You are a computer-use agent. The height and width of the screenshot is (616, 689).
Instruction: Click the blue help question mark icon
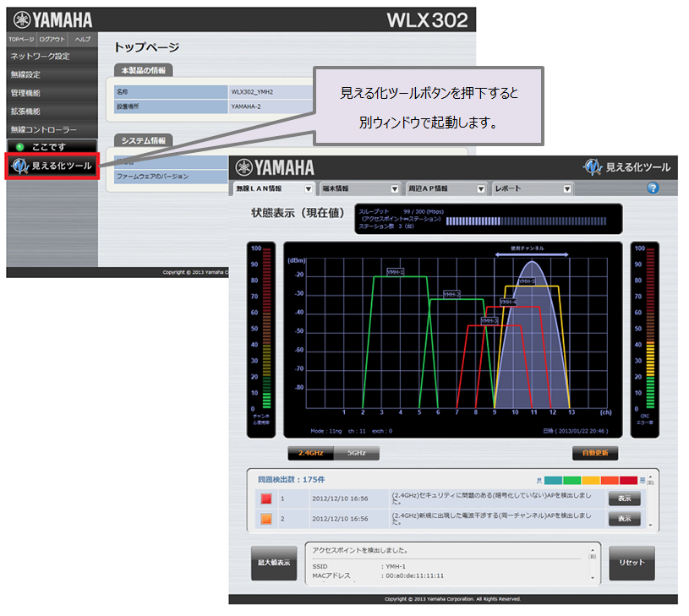653,188
